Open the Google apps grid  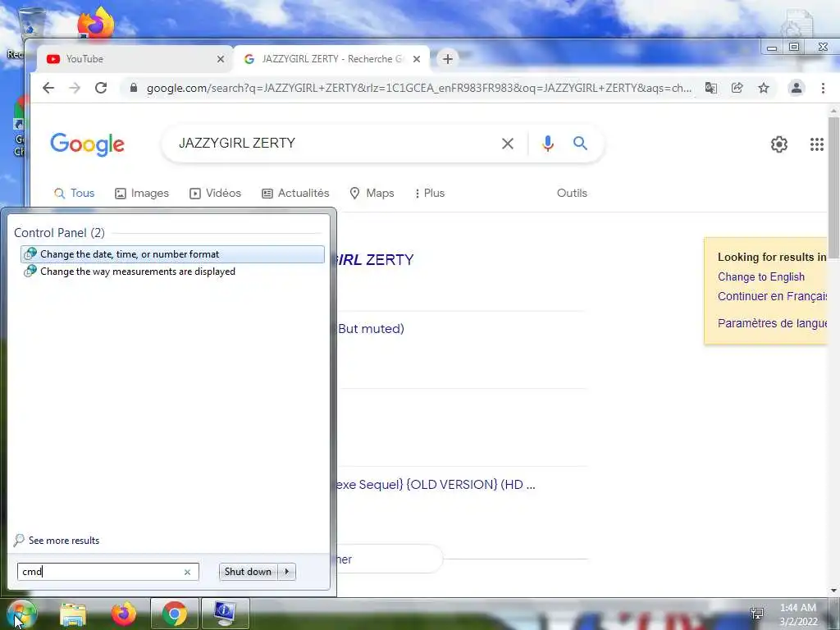pyautogui.click(x=816, y=144)
